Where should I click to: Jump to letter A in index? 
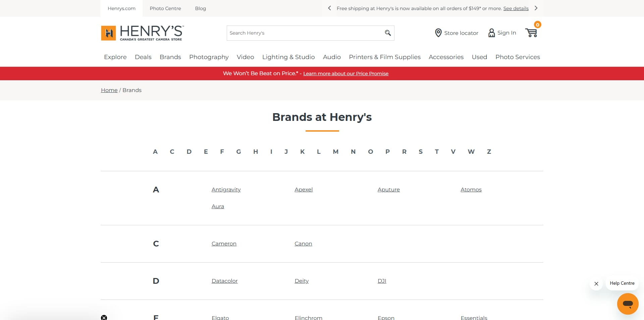pos(155,152)
